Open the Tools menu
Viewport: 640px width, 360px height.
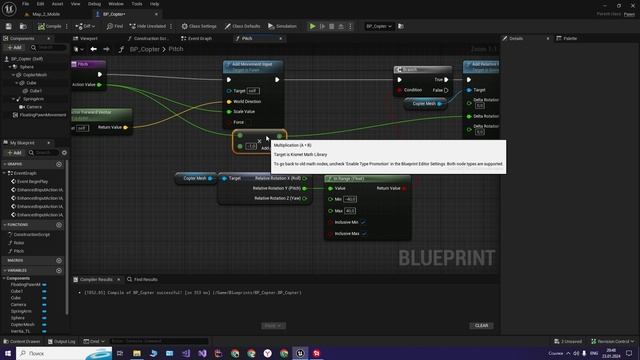point(137,4)
